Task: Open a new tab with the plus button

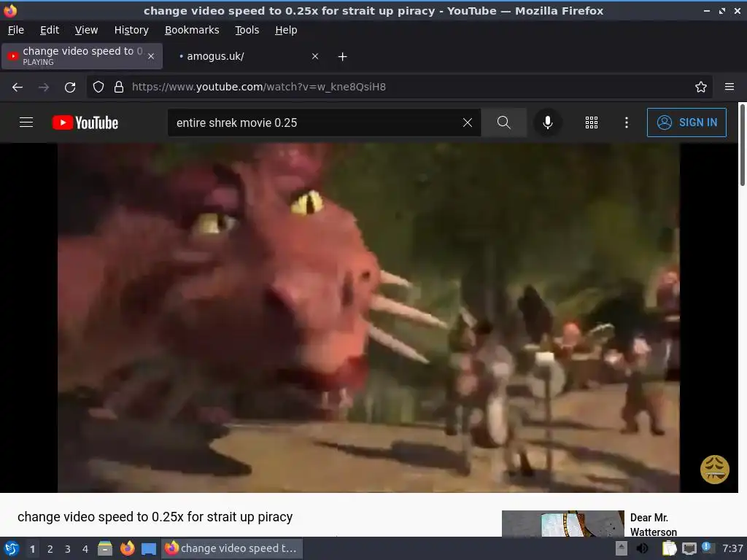Action: click(x=343, y=57)
